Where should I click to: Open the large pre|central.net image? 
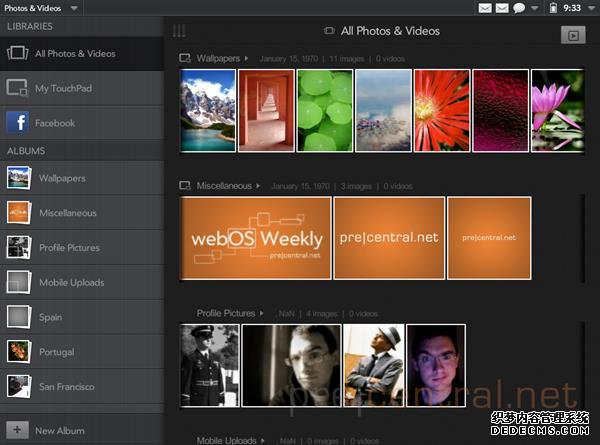[389, 238]
